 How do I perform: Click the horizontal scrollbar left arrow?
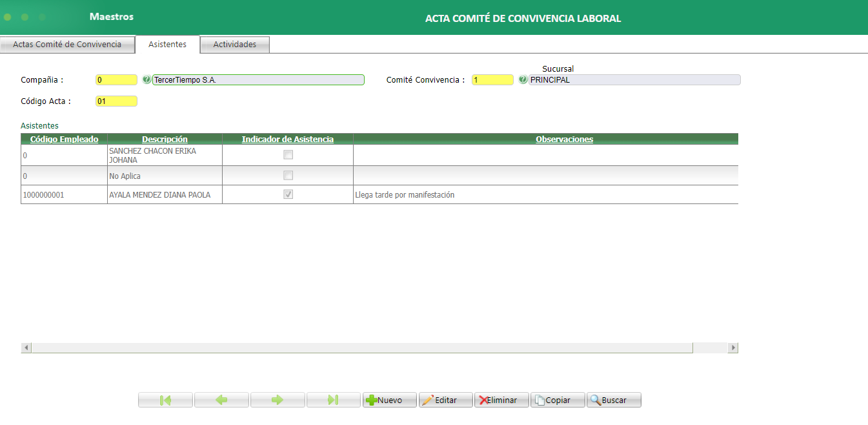click(x=26, y=347)
